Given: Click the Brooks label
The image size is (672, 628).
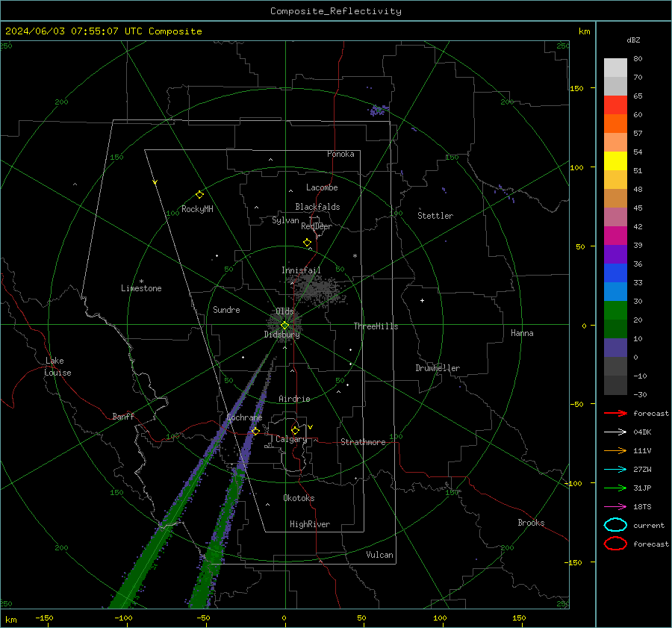Looking at the screenshot, I should coord(531,523).
